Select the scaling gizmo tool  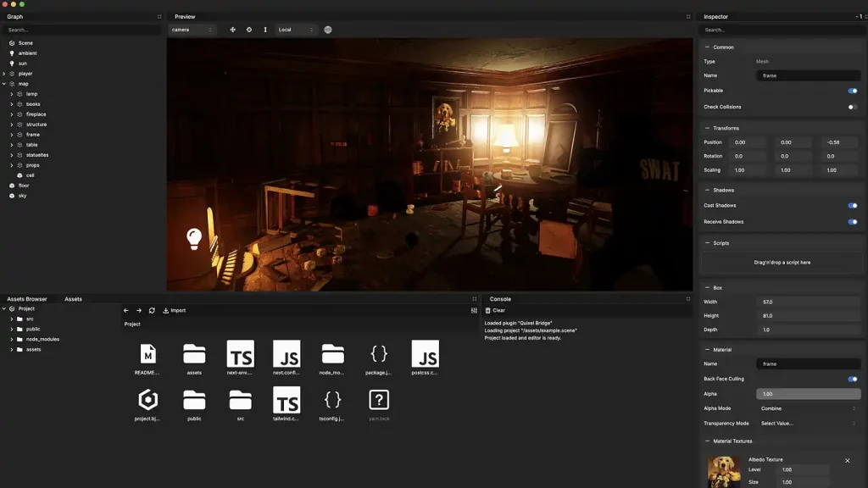pyautogui.click(x=265, y=30)
